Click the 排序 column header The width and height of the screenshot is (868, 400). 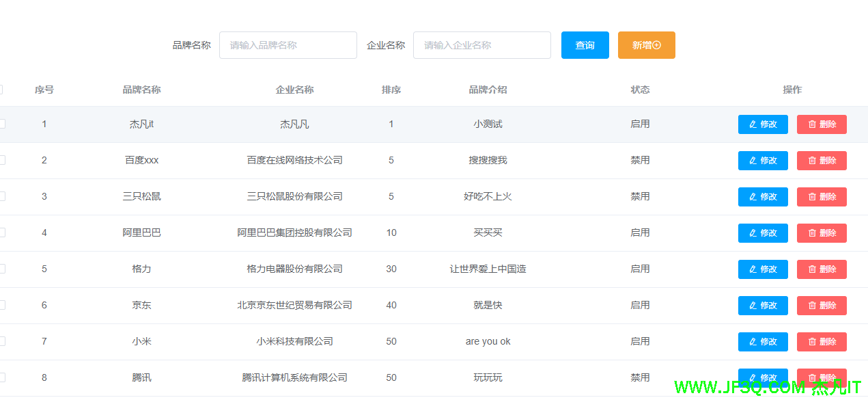[391, 90]
